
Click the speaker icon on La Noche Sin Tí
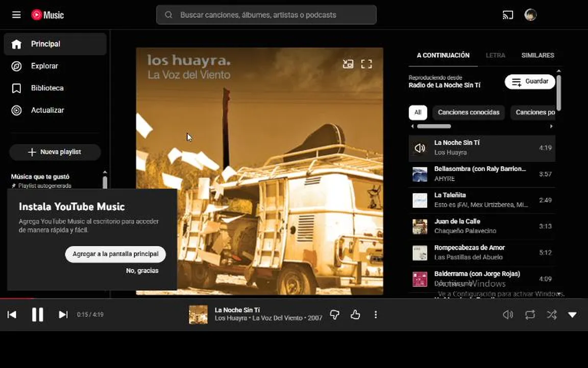tap(420, 148)
